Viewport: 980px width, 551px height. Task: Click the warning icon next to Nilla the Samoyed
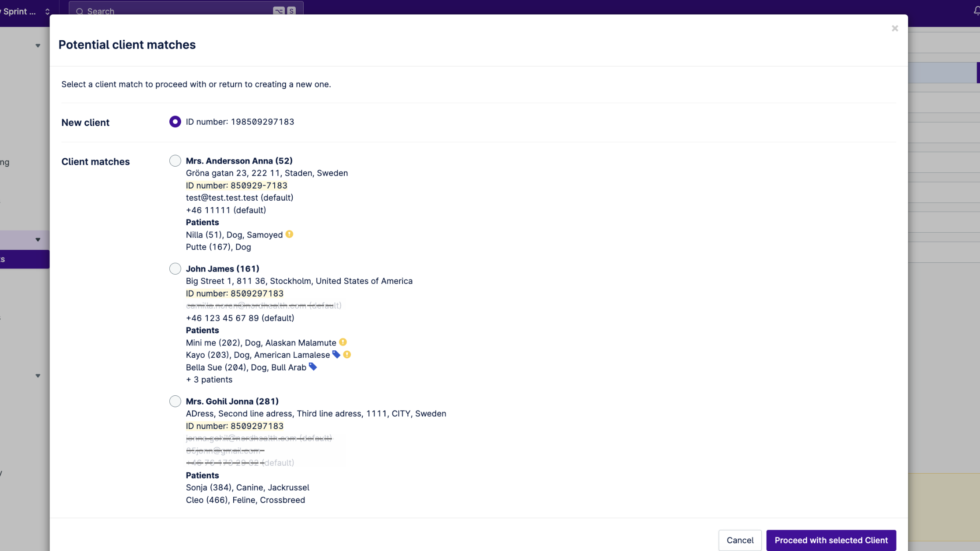[x=289, y=234]
